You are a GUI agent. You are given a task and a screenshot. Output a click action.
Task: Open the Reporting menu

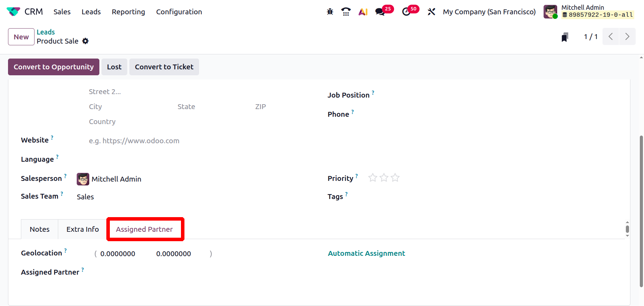(x=128, y=12)
